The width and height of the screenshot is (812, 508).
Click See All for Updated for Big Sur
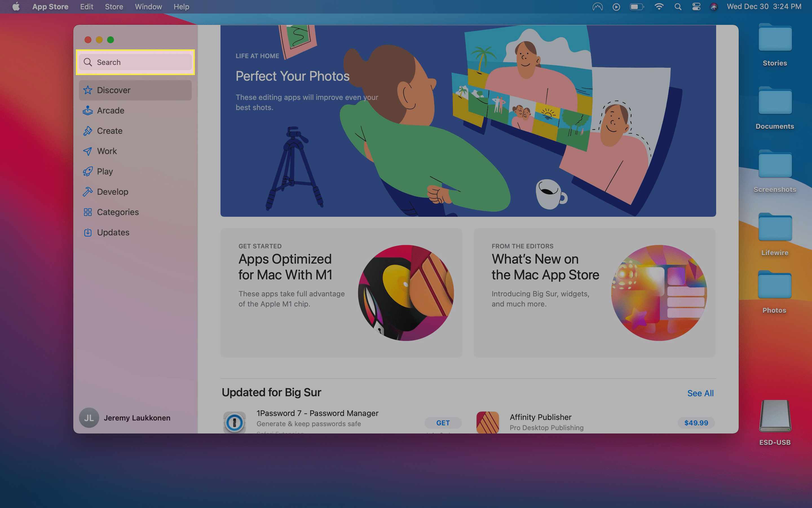(700, 393)
